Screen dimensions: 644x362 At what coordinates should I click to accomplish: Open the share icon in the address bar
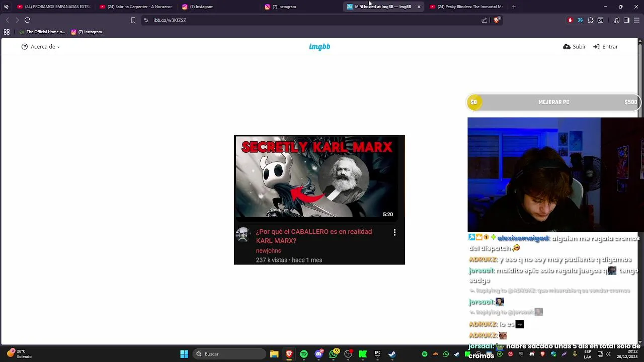(x=484, y=20)
